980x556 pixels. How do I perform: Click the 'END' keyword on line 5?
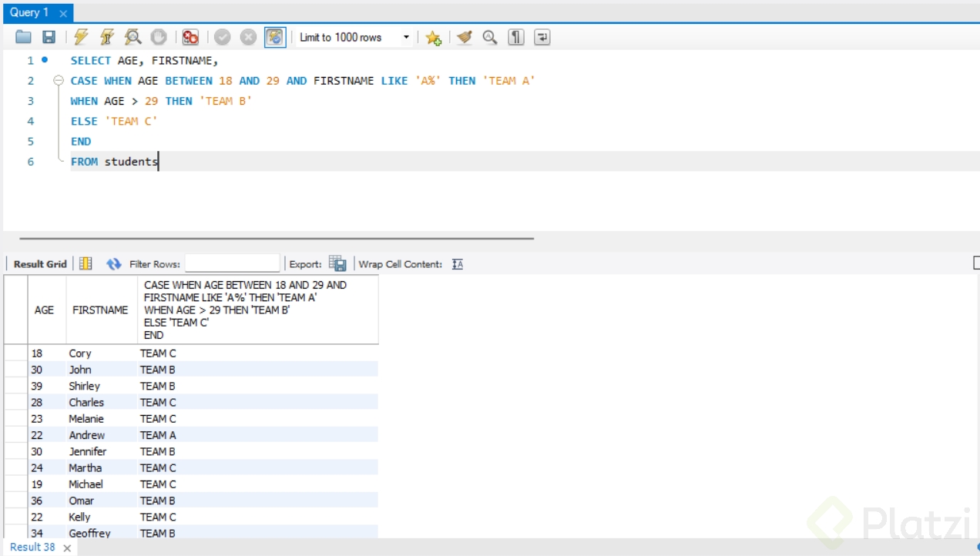[x=81, y=141]
